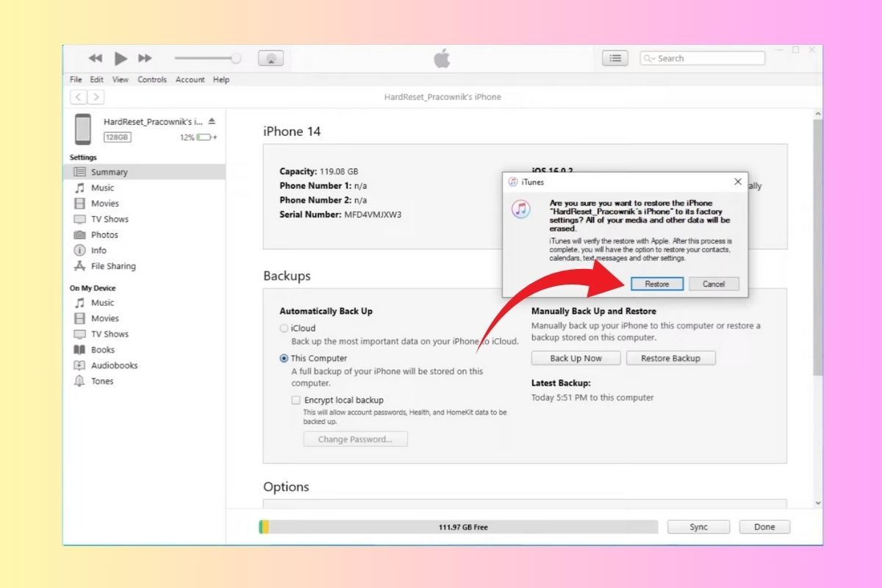
Task: Open the Account menu
Action: pyautogui.click(x=190, y=79)
